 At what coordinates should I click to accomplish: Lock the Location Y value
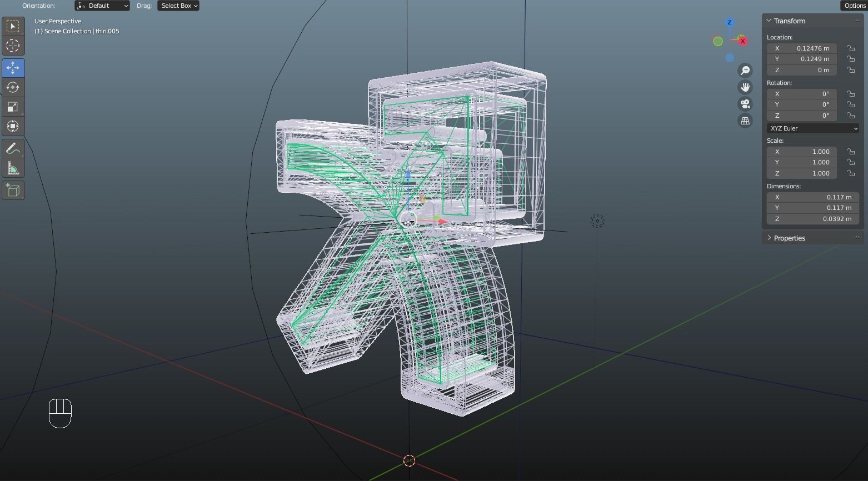point(851,59)
